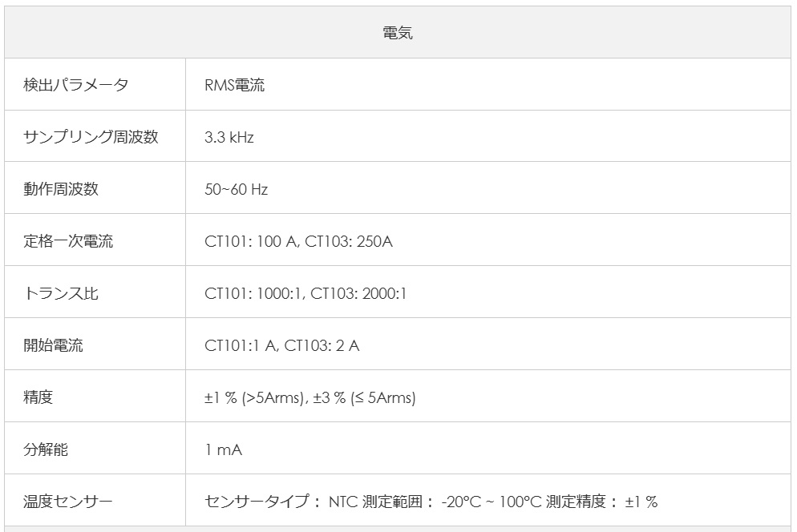Click the CT101:1 A, CT103: 2 A value
This screenshot has width=797, height=532.
click(x=281, y=345)
